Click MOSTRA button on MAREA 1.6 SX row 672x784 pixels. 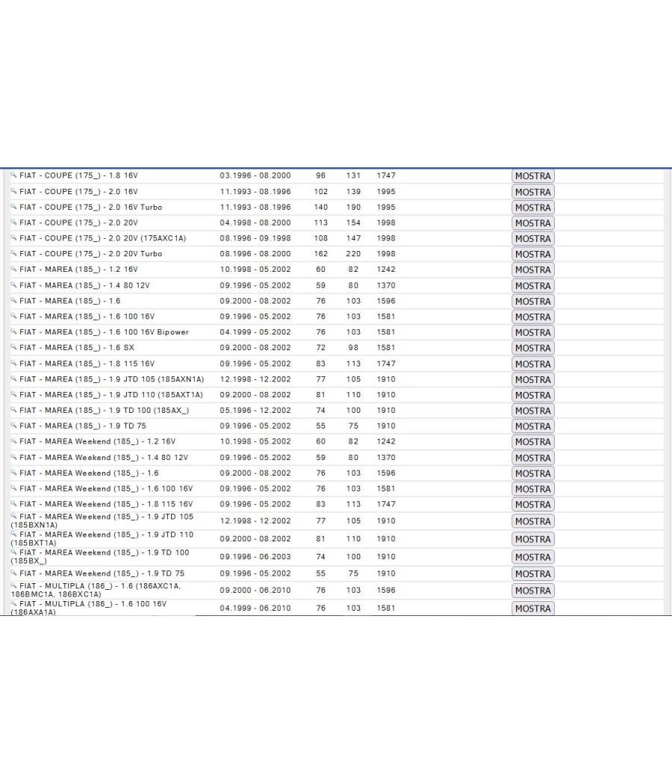[x=533, y=348]
